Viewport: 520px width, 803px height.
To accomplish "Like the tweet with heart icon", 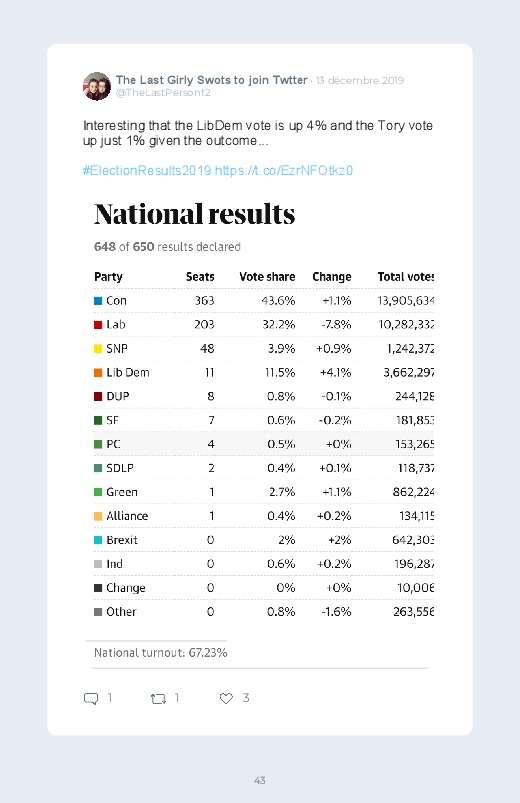I will pos(226,698).
